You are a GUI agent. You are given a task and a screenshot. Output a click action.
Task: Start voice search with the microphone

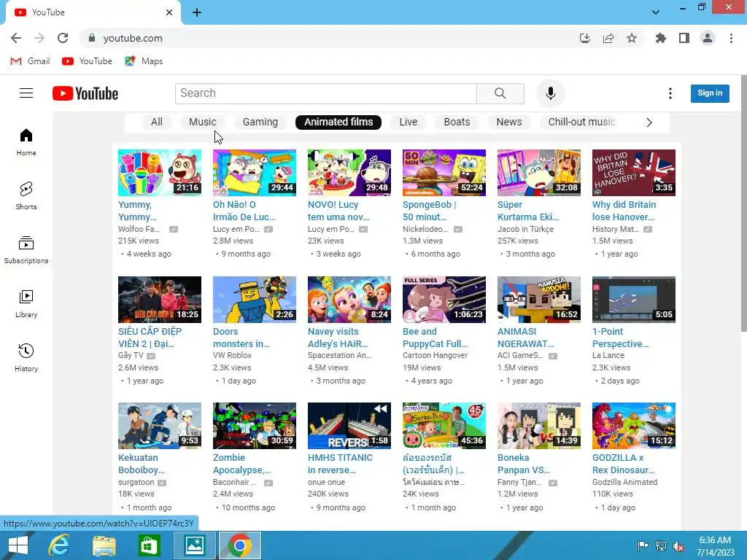point(550,93)
